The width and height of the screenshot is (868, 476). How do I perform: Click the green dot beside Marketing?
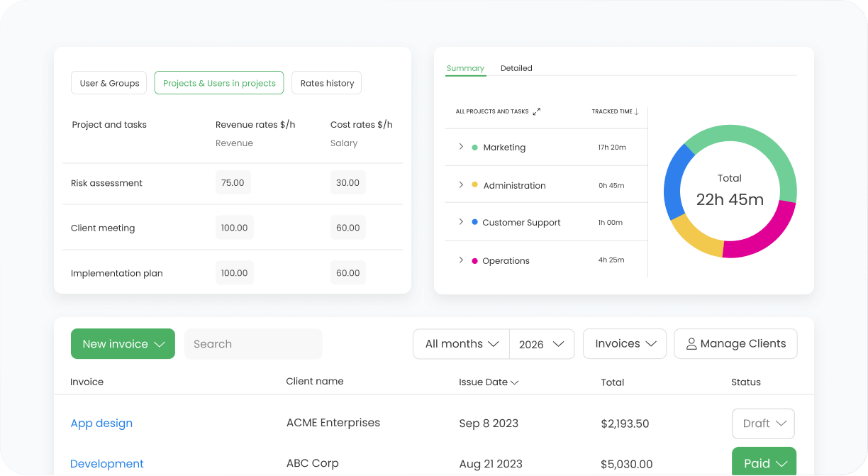pos(474,147)
